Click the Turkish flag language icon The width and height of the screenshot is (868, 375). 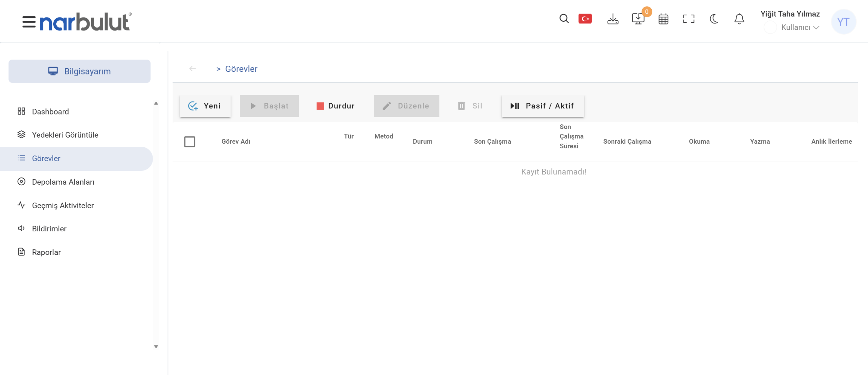(585, 19)
